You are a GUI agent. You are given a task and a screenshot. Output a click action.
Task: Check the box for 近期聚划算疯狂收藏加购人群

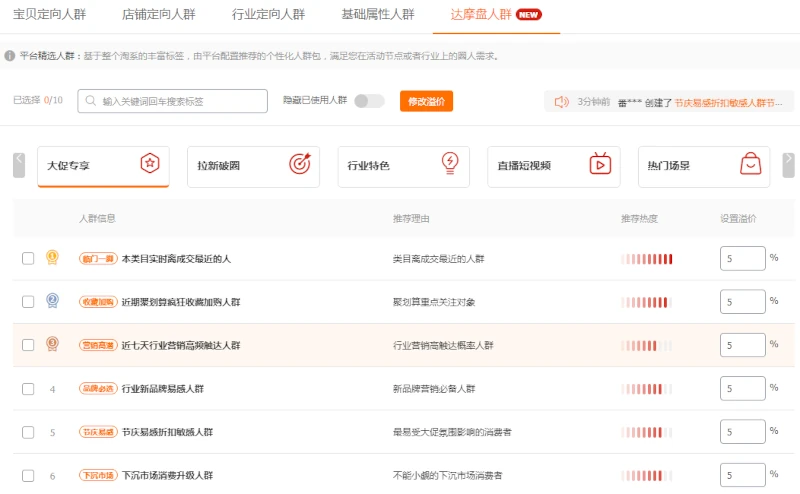pos(28,302)
